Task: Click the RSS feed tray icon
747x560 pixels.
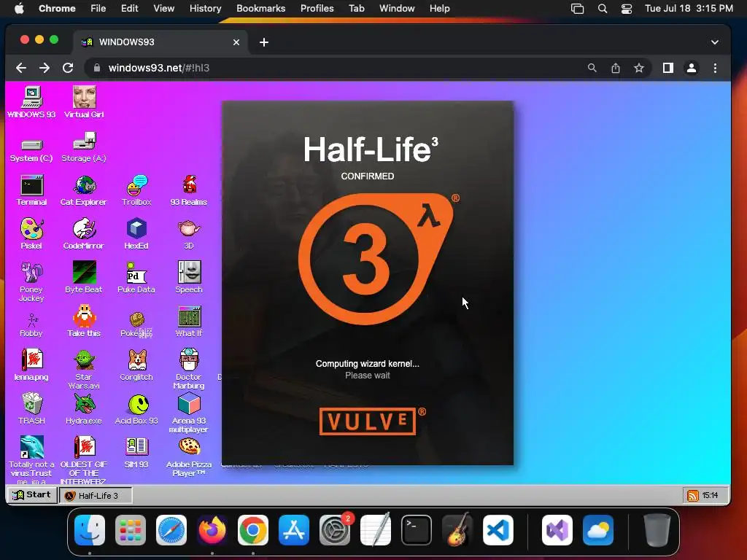Action: click(x=693, y=496)
